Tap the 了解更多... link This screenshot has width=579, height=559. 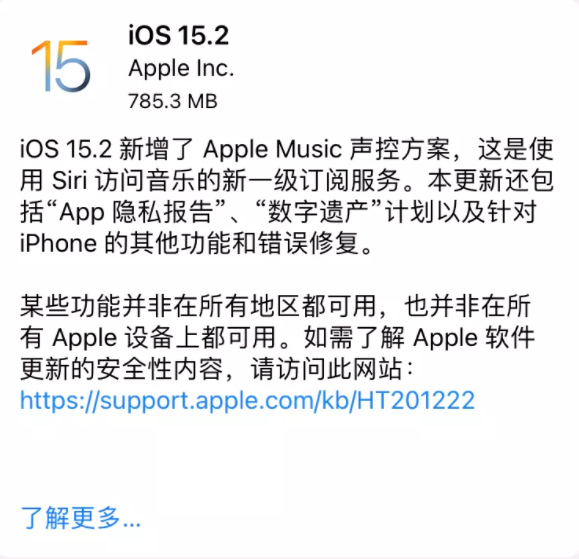pyautogui.click(x=80, y=518)
